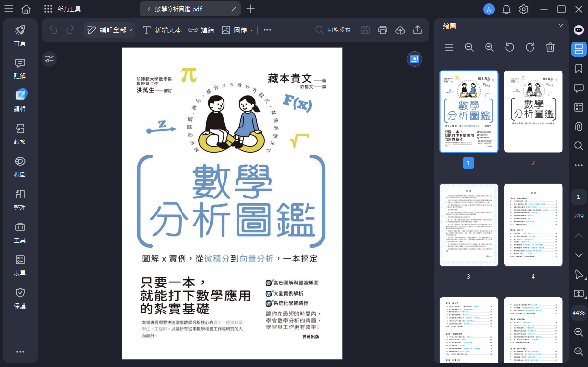Delete the selected page

click(x=550, y=47)
